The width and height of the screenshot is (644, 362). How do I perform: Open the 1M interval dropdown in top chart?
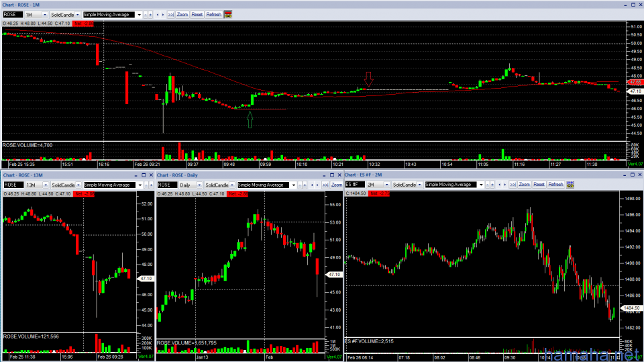click(x=45, y=15)
